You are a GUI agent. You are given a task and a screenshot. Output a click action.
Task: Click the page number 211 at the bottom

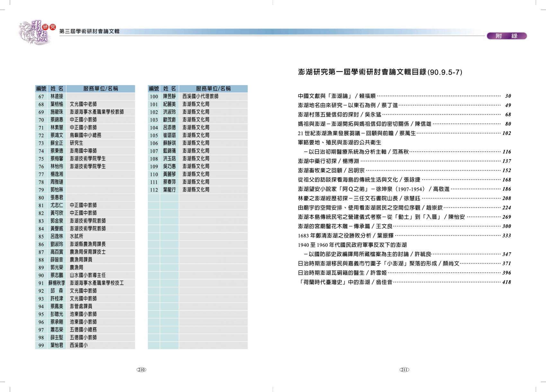click(x=404, y=370)
